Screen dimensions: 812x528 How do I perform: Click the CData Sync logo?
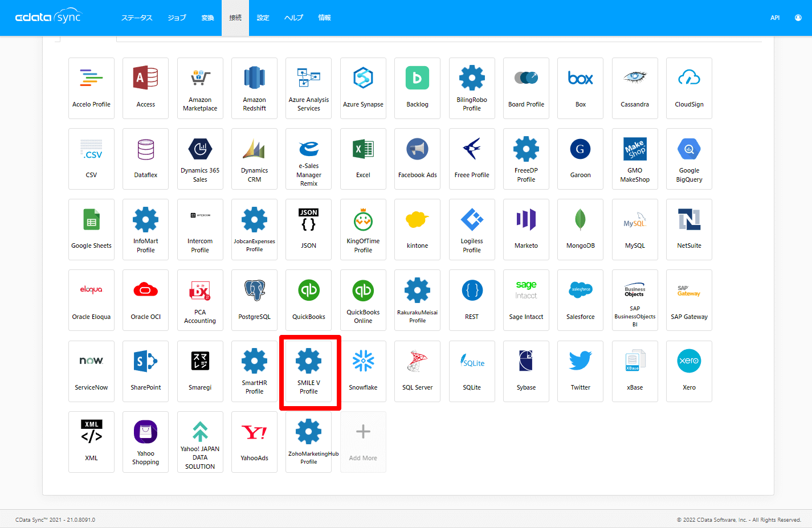tap(48, 17)
